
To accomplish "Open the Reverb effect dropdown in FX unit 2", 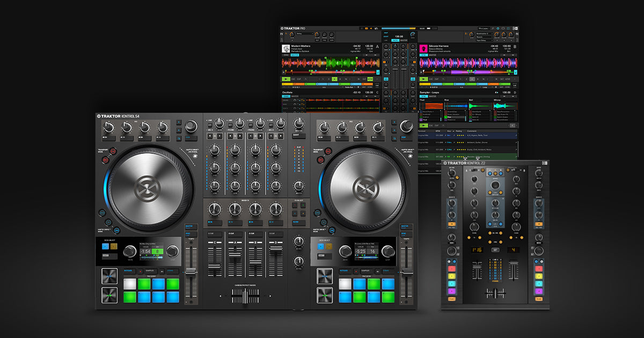I will point(484,37).
